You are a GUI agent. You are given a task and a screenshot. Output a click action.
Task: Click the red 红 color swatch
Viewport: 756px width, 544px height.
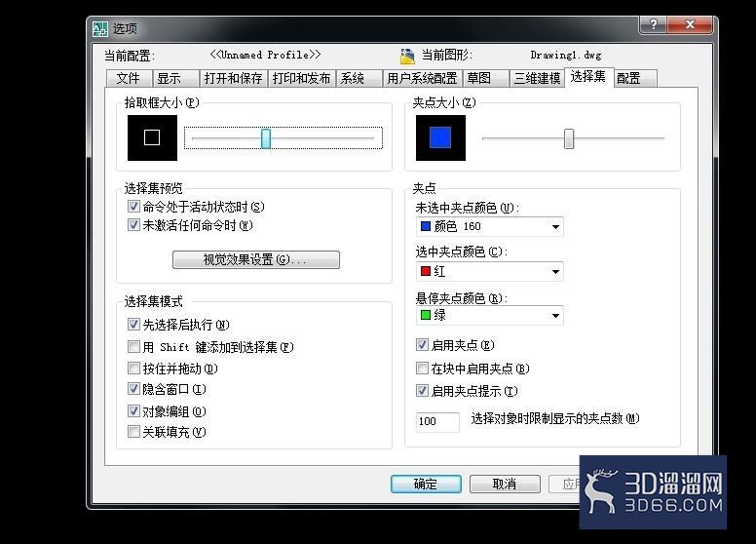click(x=426, y=271)
